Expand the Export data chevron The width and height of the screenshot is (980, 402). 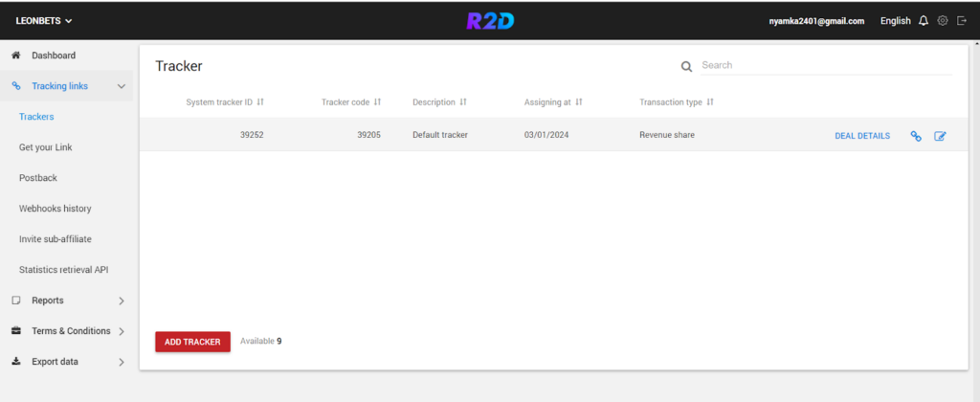click(x=122, y=362)
